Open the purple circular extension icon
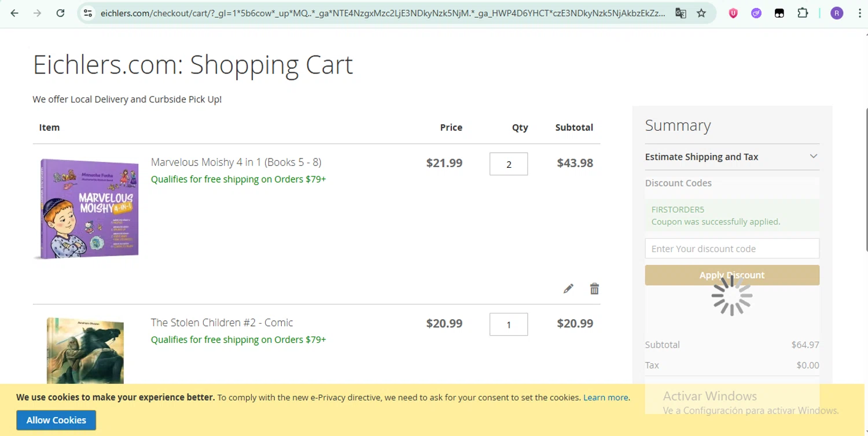868x436 pixels. coord(756,13)
